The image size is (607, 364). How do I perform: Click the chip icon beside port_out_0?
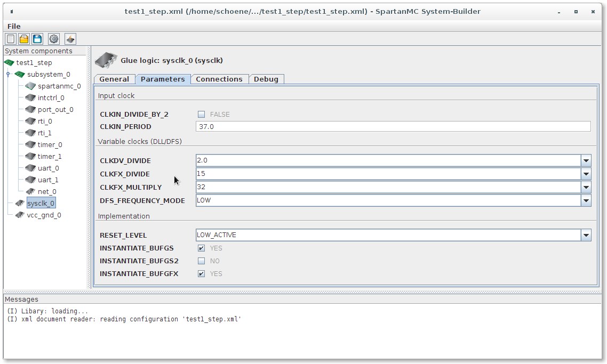coord(30,109)
